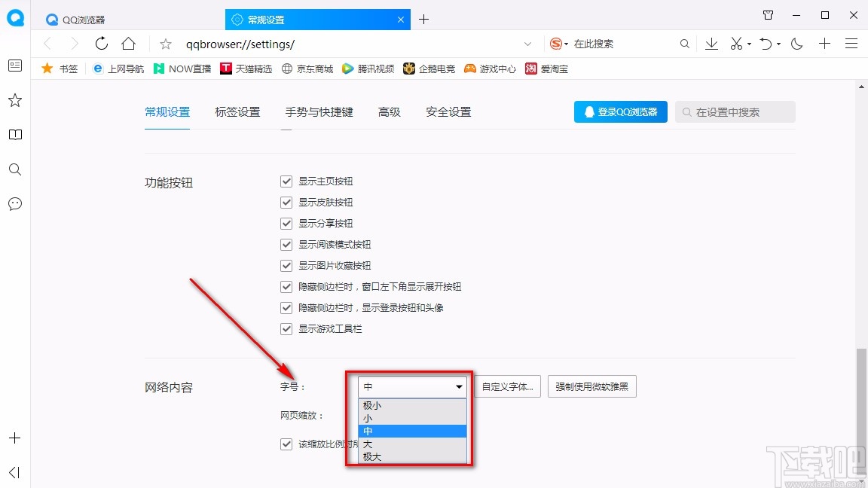Toggle the 显示游戏工具栏 checkbox

coord(286,328)
